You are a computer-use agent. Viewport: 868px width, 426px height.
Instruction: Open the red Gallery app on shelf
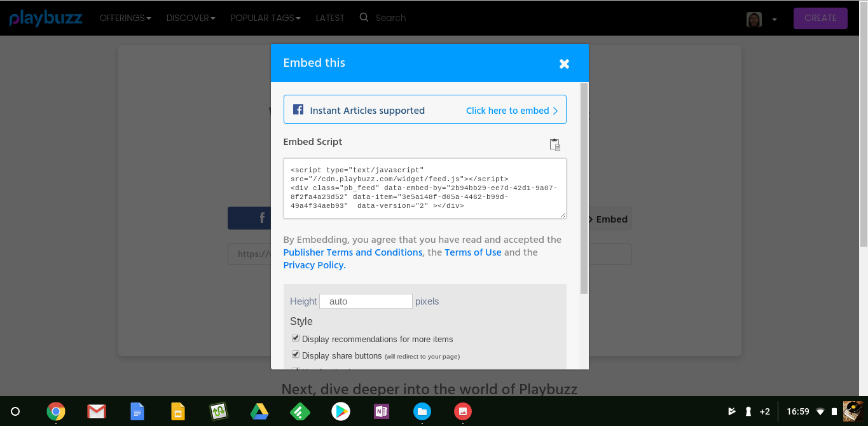[x=463, y=411]
